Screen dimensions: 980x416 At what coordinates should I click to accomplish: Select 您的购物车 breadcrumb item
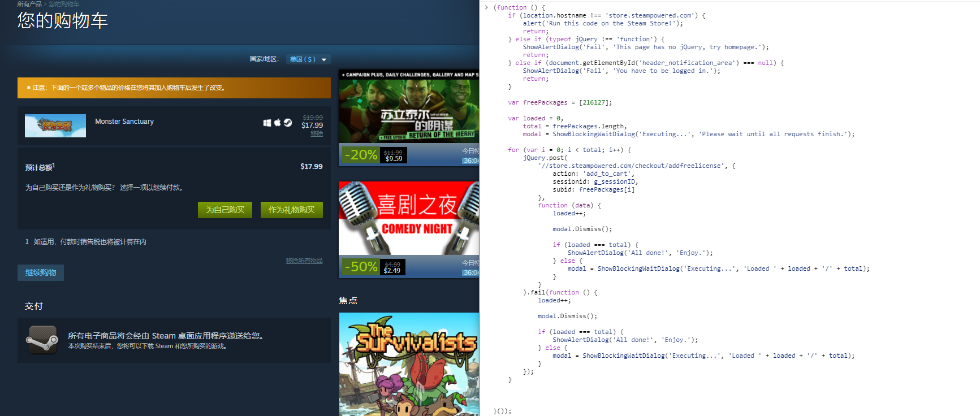[x=64, y=4]
